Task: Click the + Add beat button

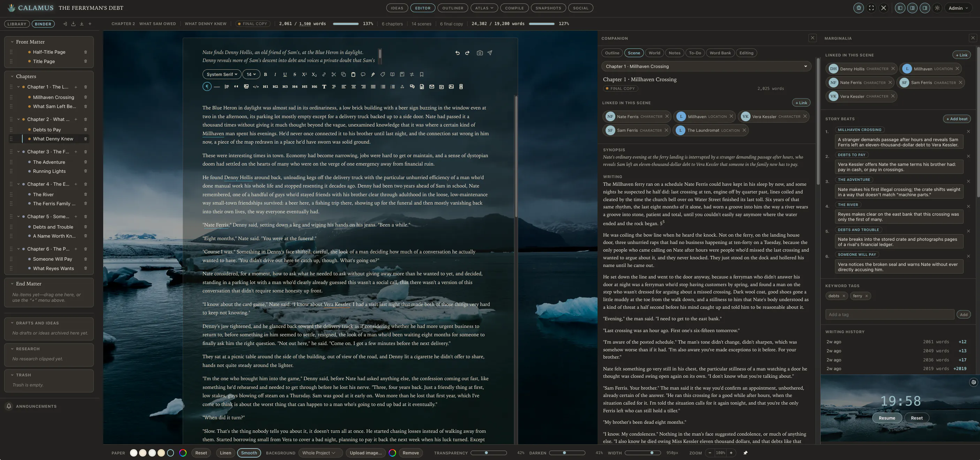Action: [x=956, y=119]
